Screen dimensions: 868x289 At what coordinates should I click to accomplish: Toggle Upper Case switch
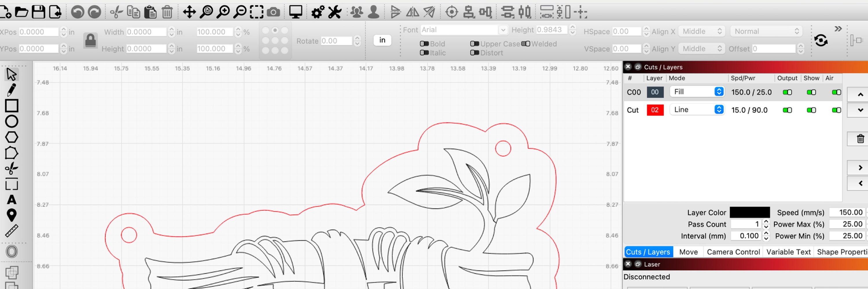475,44
